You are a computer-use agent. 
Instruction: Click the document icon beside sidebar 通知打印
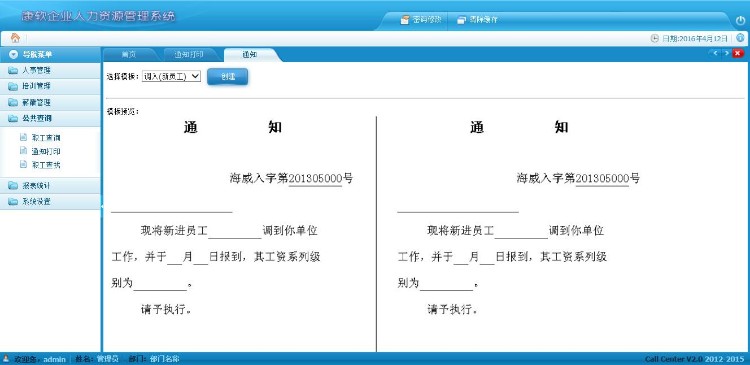point(23,151)
